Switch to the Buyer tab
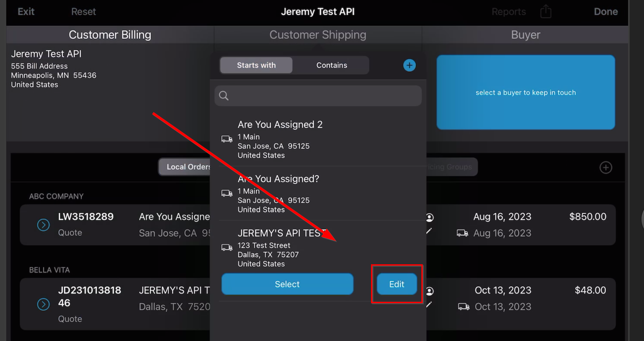This screenshot has height=341, width=644. [x=525, y=35]
